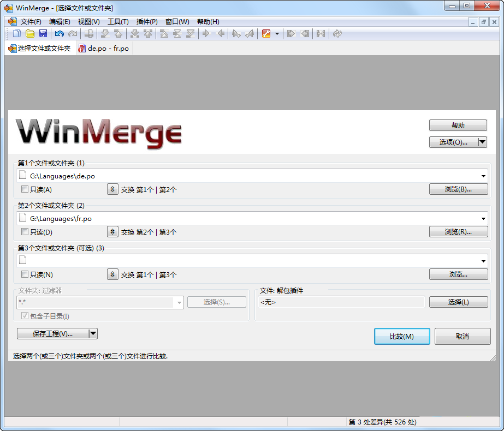Enable read-only (A) for first file

pos(25,190)
